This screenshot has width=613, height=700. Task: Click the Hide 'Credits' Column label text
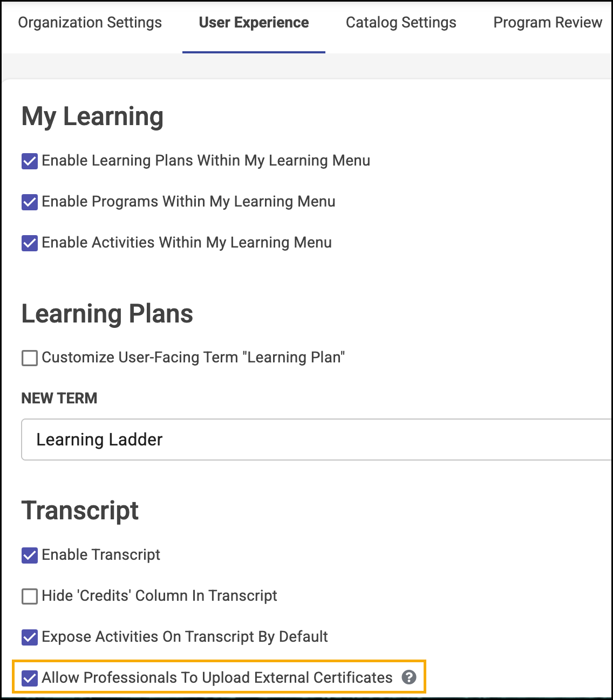[x=159, y=596]
